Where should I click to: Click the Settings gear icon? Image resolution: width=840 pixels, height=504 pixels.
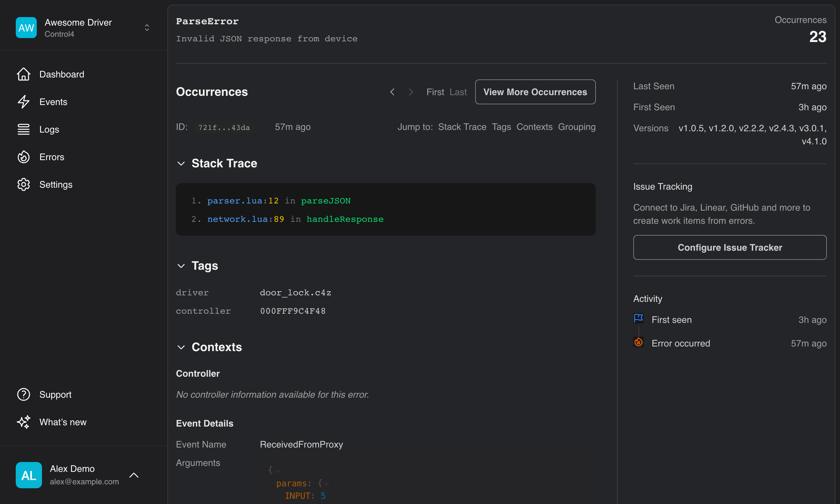pyautogui.click(x=23, y=184)
